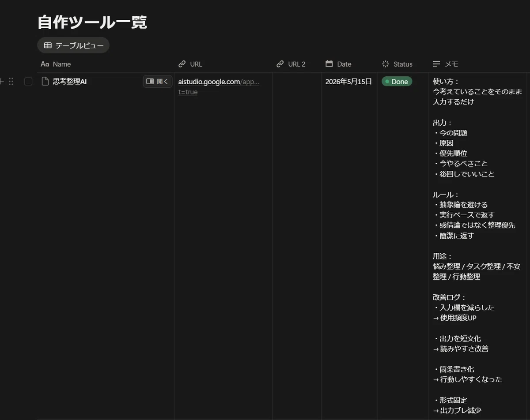The image size is (530, 420).
Task: Click the text lines icon beside メモ
Action: 436,64
